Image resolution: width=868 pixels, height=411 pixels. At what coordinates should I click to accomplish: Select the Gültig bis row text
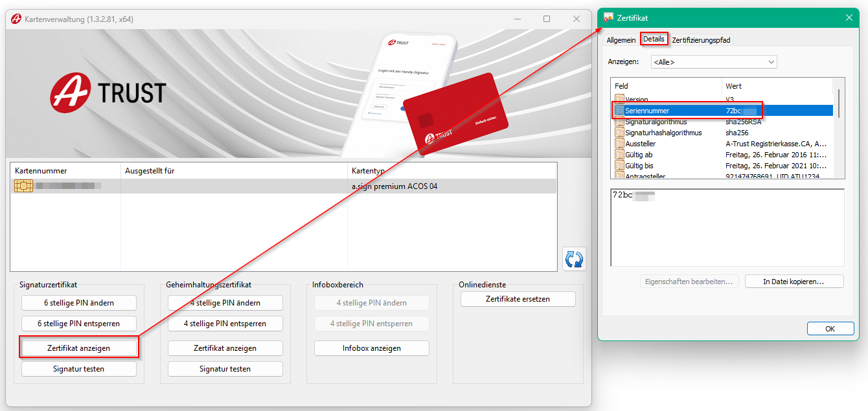[x=639, y=166]
